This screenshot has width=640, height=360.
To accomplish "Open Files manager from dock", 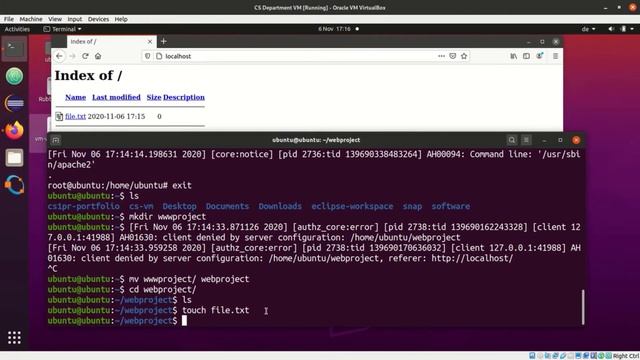I will point(14,158).
